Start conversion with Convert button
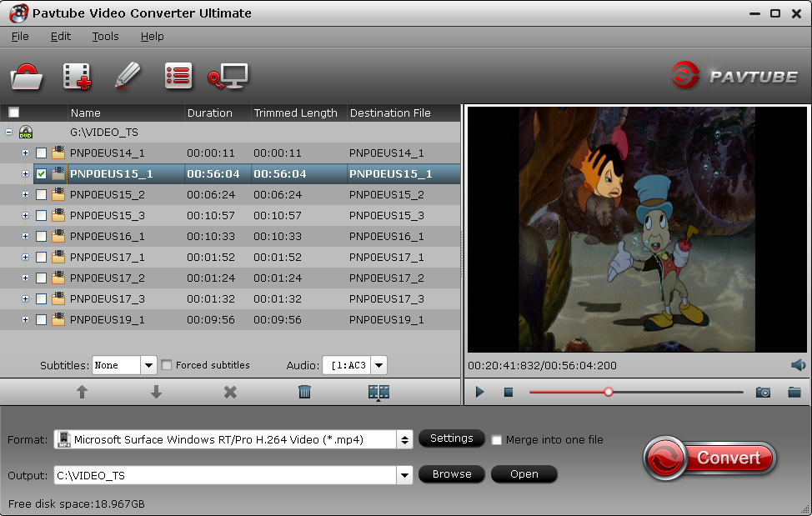The image size is (812, 516). click(x=709, y=458)
